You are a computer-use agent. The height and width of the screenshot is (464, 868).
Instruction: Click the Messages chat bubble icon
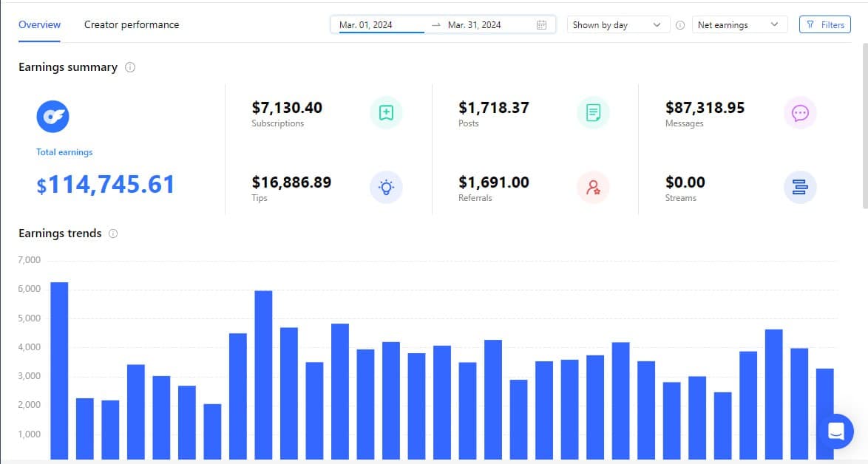click(x=800, y=113)
